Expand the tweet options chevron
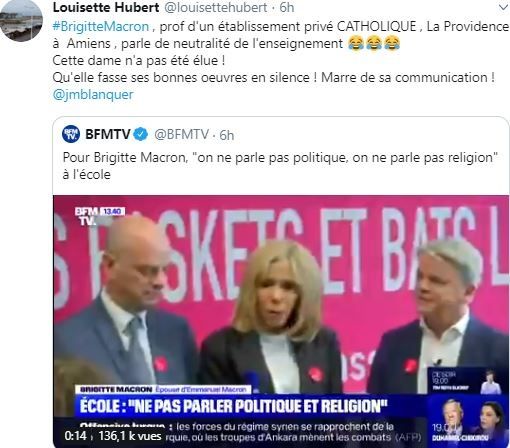Image resolution: width=510 pixels, height=448 pixels. point(502,8)
